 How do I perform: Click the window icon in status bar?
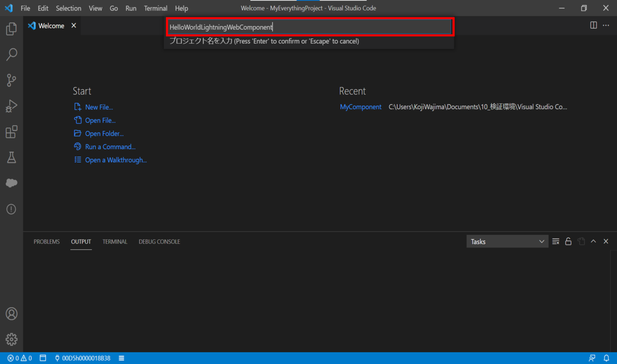[x=43, y=358]
